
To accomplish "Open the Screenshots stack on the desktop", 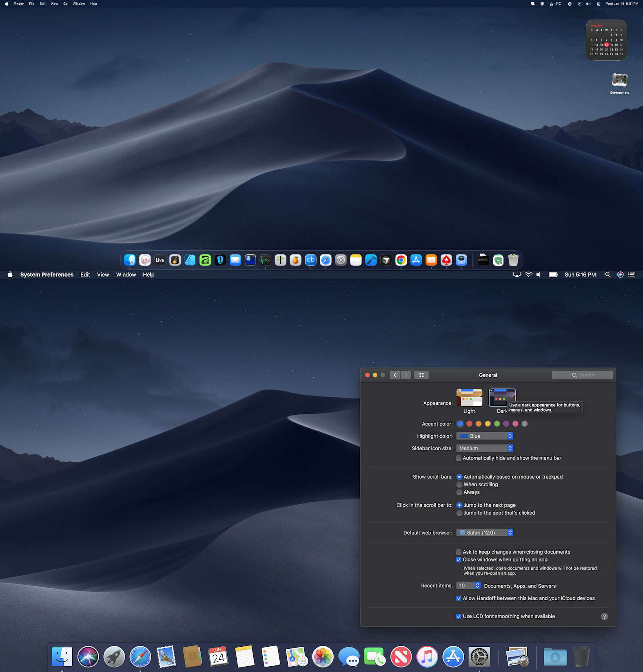I will pyautogui.click(x=620, y=80).
